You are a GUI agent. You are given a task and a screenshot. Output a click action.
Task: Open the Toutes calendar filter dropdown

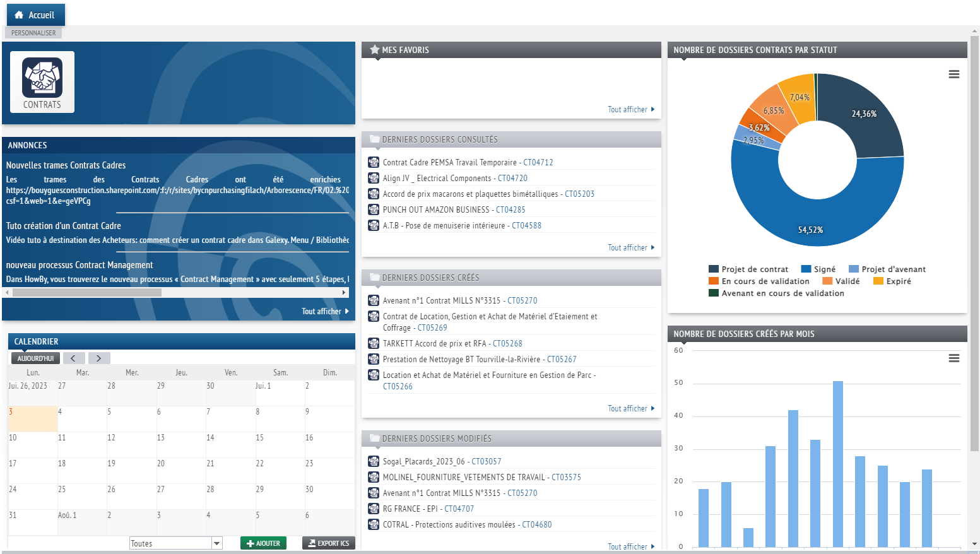[x=217, y=543]
